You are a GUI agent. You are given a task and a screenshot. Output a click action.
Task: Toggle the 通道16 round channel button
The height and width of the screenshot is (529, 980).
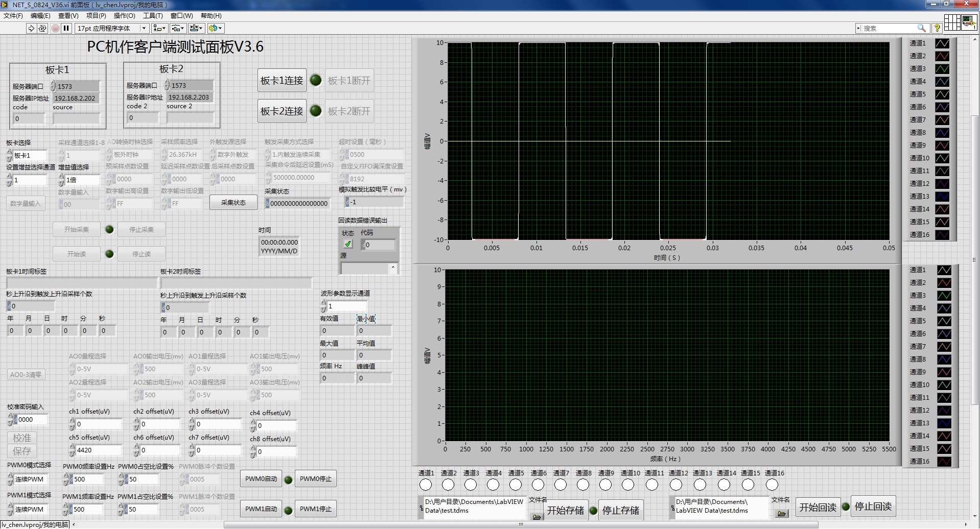pos(772,485)
